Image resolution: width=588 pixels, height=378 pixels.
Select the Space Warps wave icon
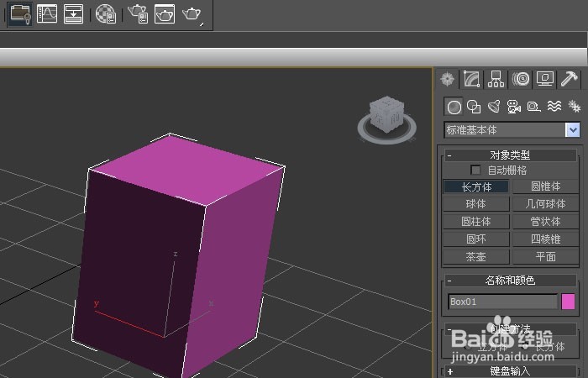[554, 107]
